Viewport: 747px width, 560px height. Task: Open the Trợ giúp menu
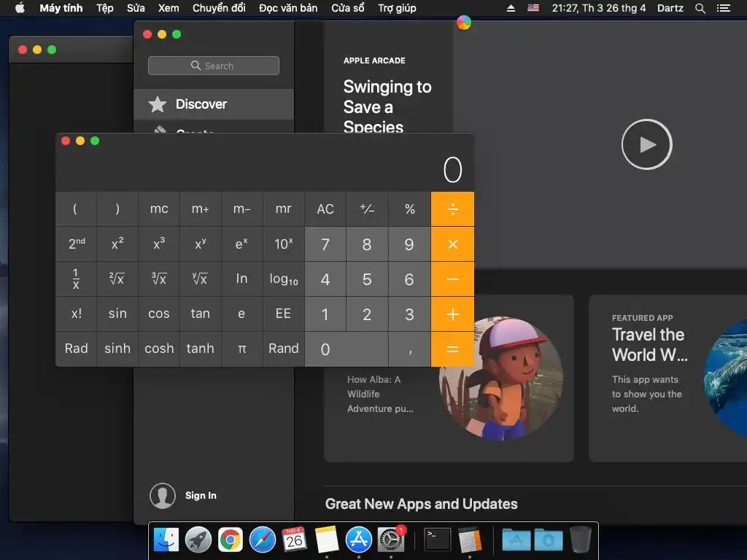coord(397,8)
